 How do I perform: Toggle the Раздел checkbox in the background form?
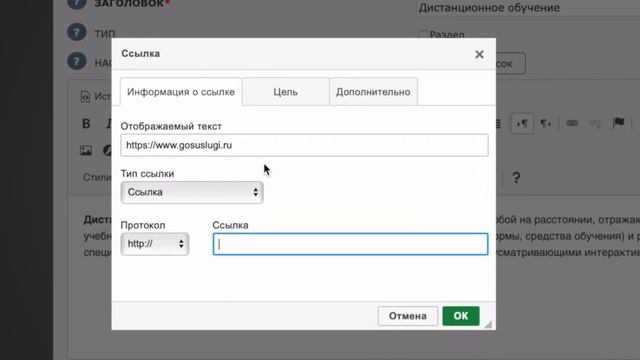[x=423, y=34]
